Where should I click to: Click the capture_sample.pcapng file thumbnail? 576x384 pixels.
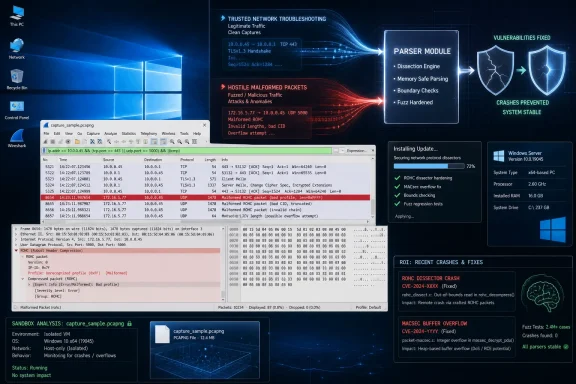[205, 350]
